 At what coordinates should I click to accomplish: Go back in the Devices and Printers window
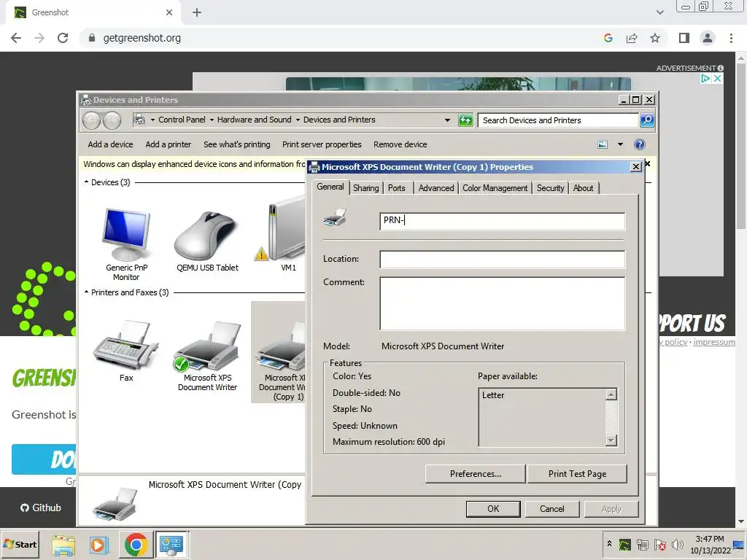coord(91,120)
